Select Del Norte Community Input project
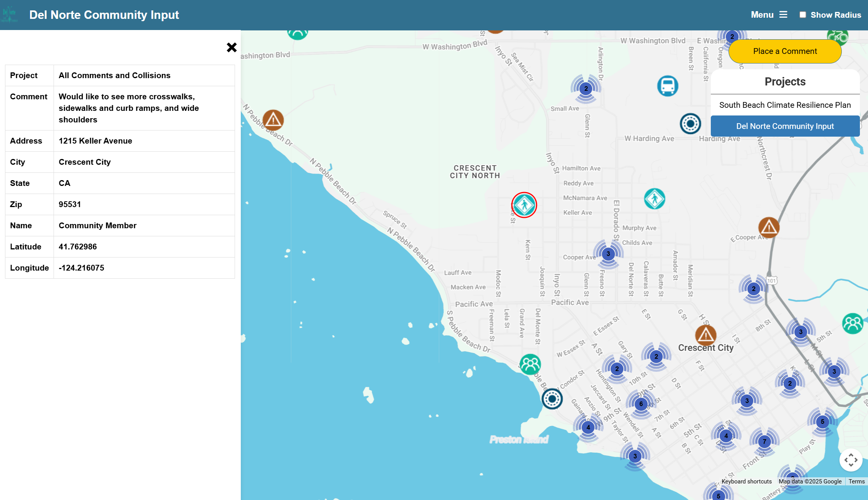Image resolution: width=868 pixels, height=500 pixels. (785, 126)
